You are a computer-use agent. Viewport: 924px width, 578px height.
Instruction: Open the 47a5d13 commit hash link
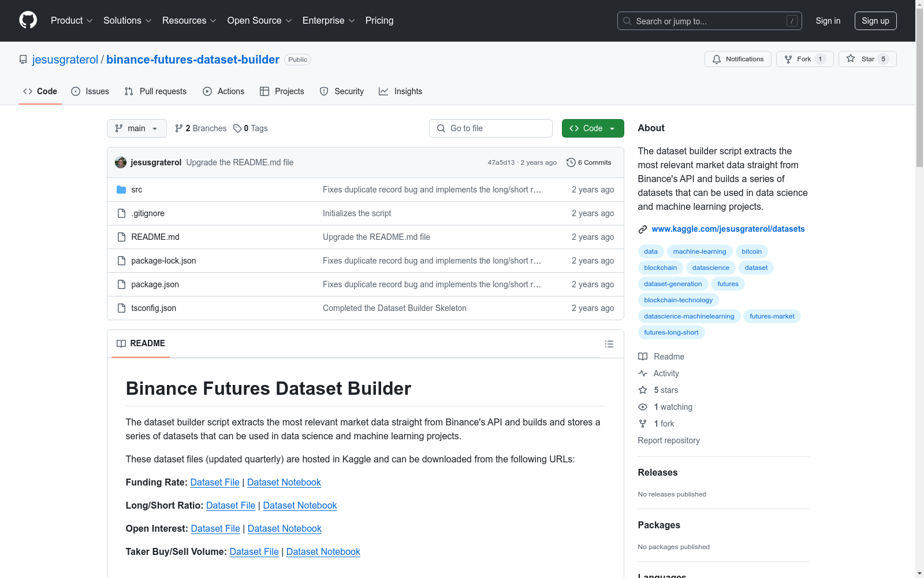coord(501,162)
